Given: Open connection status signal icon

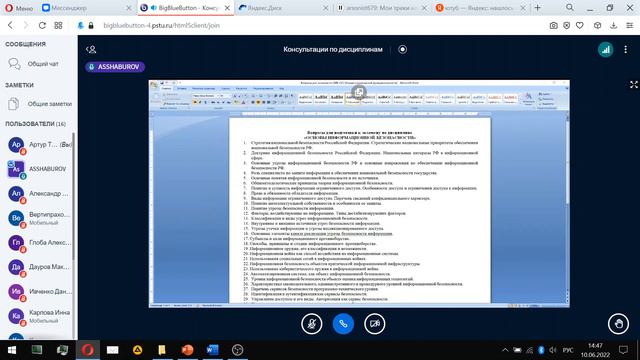Looking at the screenshot, I should 606,49.
